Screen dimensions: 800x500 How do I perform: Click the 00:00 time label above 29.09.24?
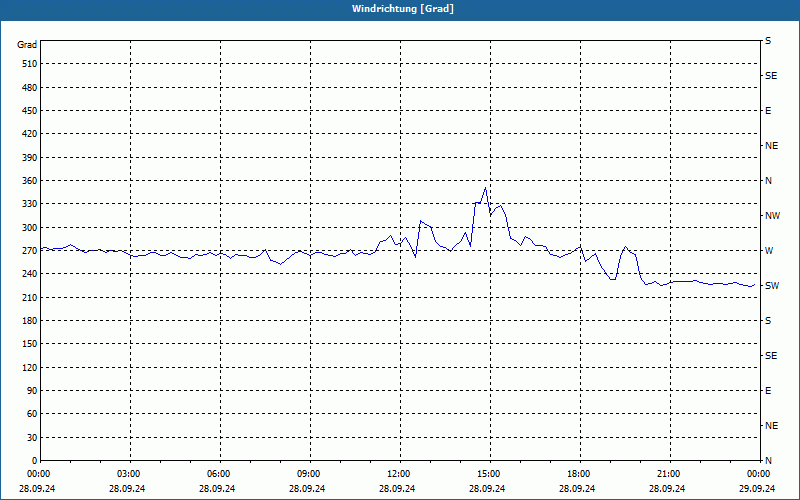(759, 474)
